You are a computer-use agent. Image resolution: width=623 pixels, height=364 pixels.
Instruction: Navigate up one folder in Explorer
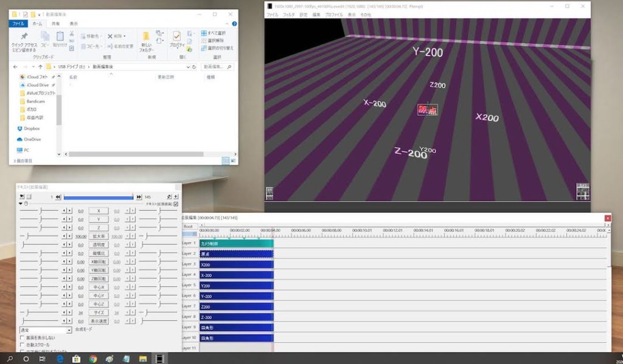coord(41,66)
